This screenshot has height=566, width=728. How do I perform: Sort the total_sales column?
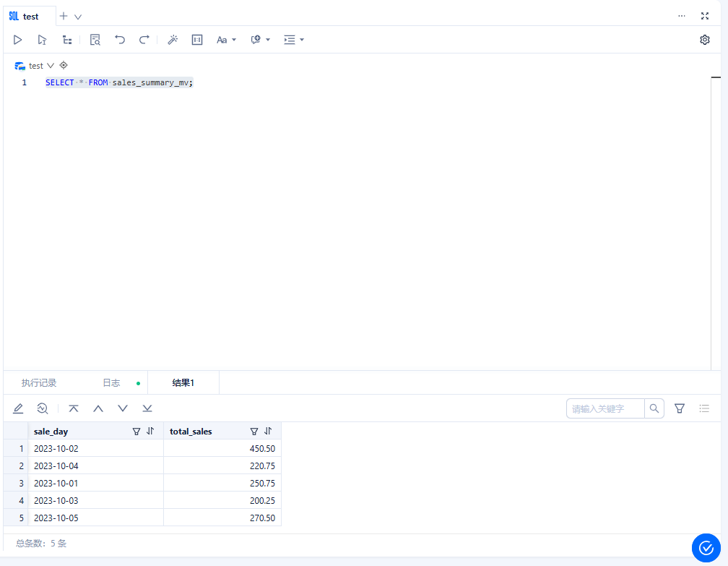point(268,432)
